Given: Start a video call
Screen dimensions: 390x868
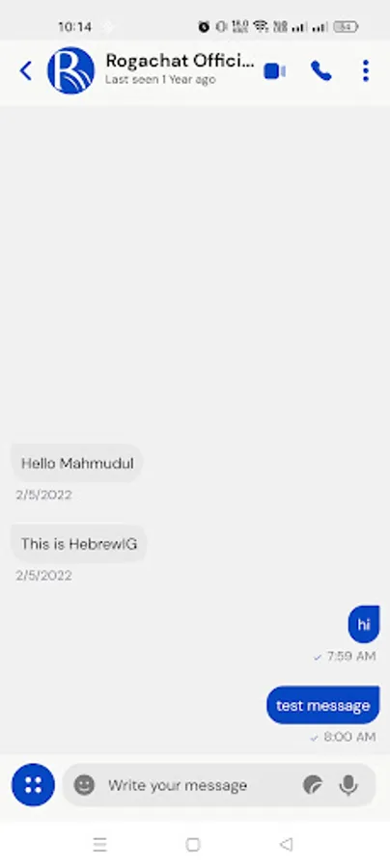Looking at the screenshot, I should [x=275, y=71].
